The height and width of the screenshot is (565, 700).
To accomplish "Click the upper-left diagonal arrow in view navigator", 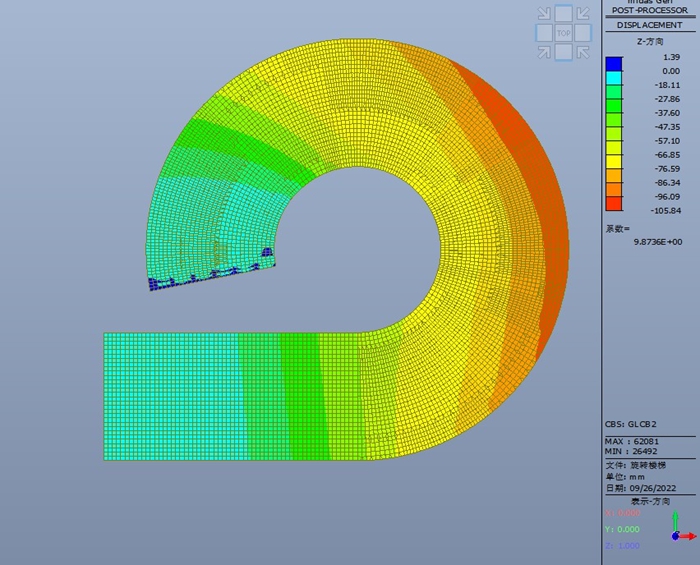I will coord(544,13).
